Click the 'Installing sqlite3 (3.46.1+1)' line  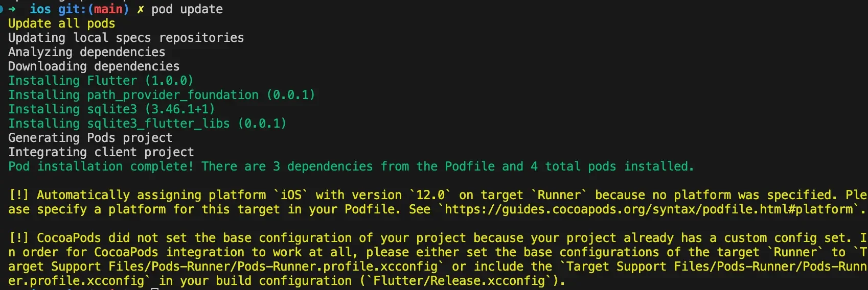(x=111, y=109)
